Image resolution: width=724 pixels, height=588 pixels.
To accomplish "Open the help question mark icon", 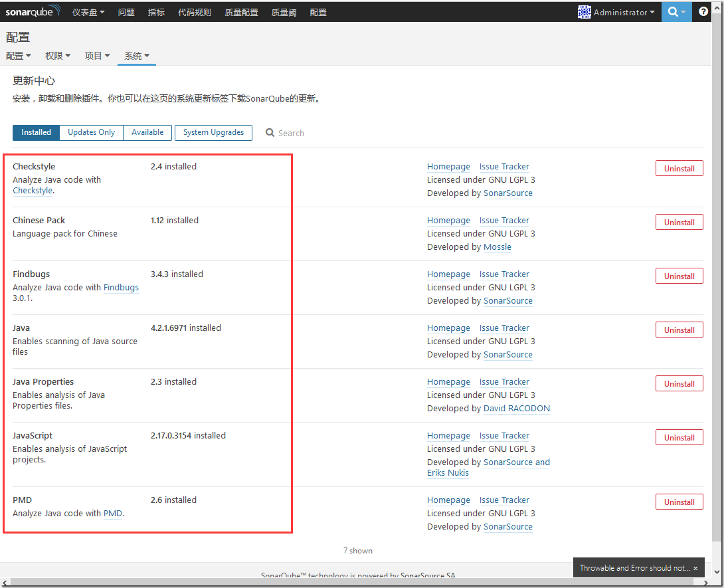I will 703,11.
